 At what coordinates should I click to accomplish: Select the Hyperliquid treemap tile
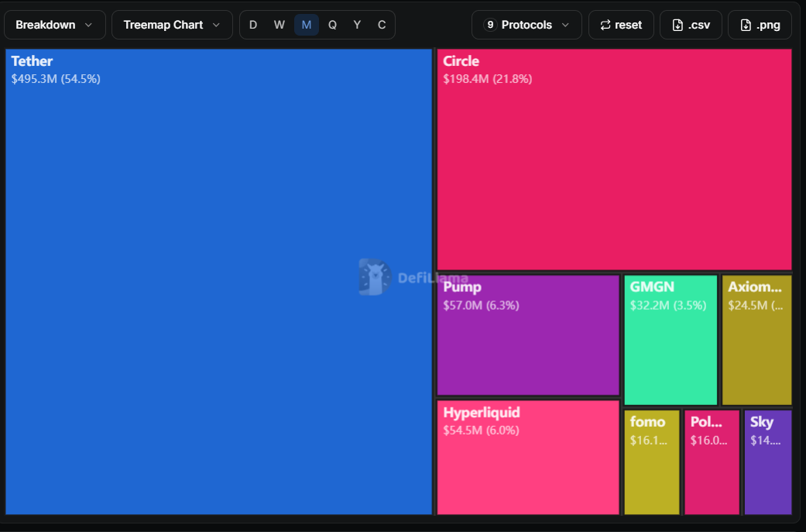[528, 458]
